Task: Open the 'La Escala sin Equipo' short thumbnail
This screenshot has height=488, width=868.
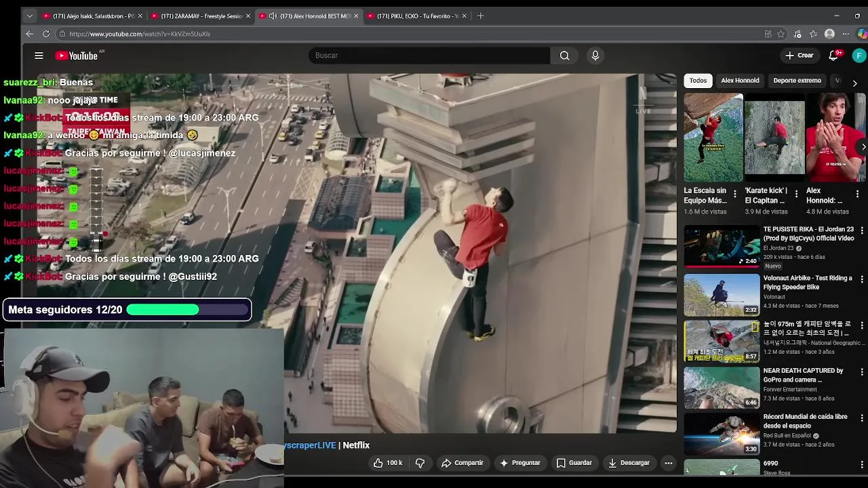Action: tap(713, 138)
